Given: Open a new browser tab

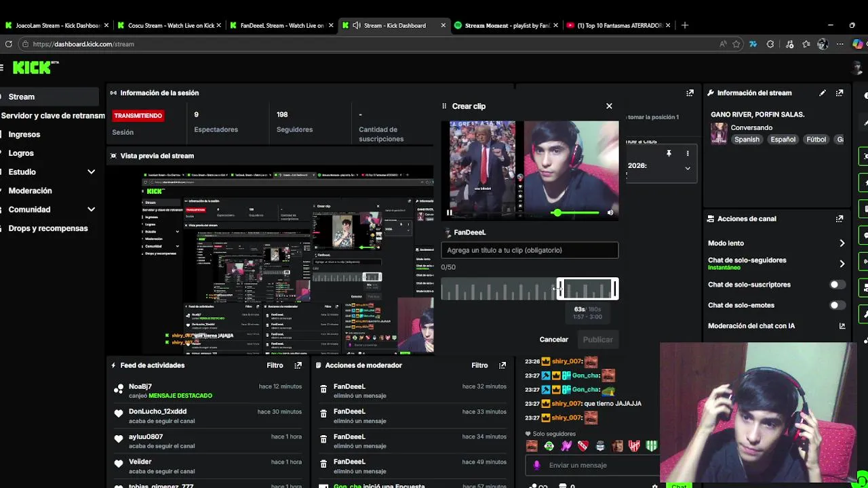Looking at the screenshot, I should 685,26.
